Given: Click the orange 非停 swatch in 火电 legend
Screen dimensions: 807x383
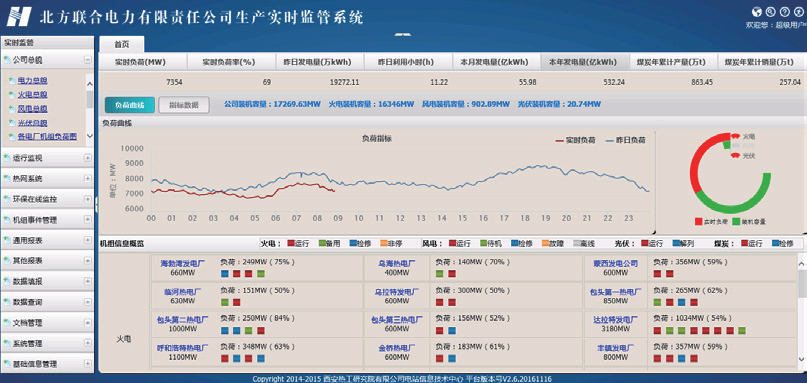Looking at the screenshot, I should pos(383,243).
